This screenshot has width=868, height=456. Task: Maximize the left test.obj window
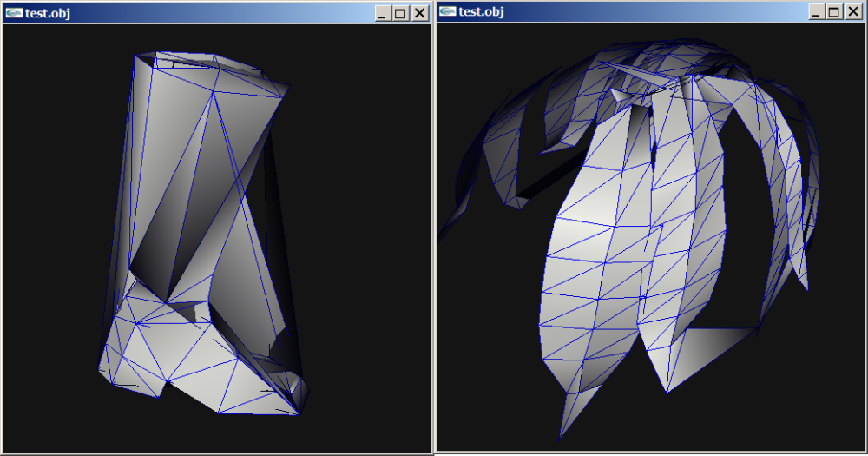click(x=400, y=13)
